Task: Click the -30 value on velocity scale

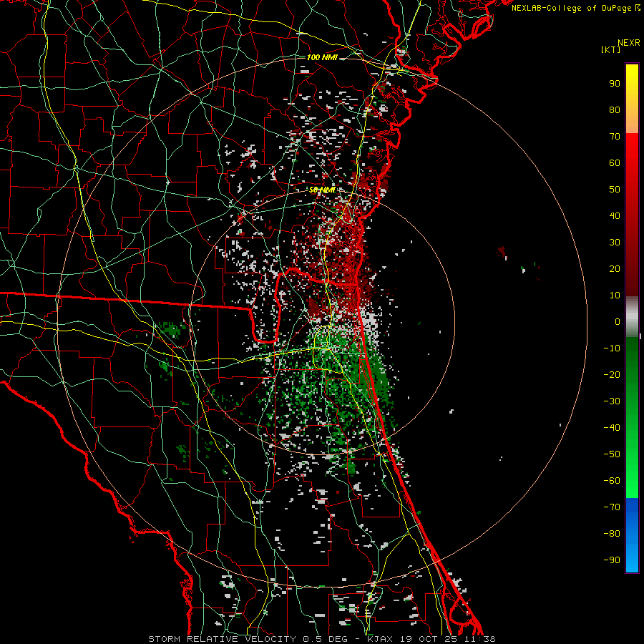Action: [612, 401]
